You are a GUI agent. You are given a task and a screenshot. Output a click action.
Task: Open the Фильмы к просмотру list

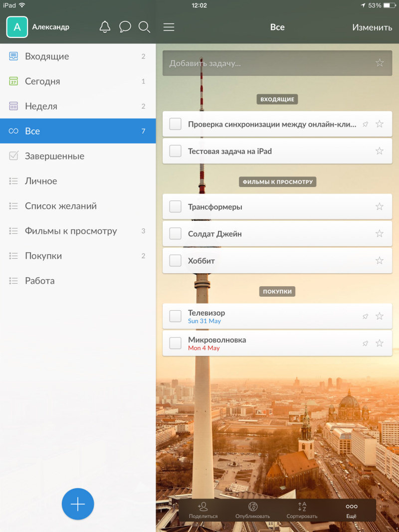(x=71, y=231)
